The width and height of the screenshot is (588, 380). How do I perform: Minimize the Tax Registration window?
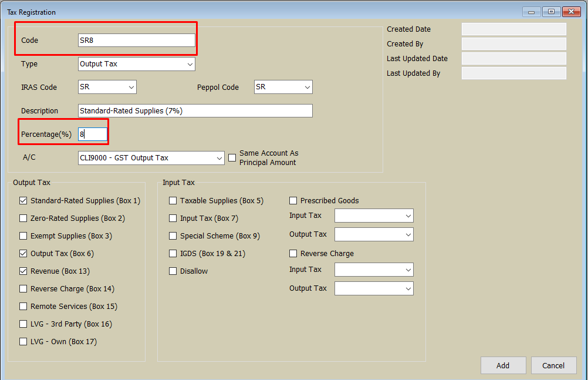click(x=532, y=12)
